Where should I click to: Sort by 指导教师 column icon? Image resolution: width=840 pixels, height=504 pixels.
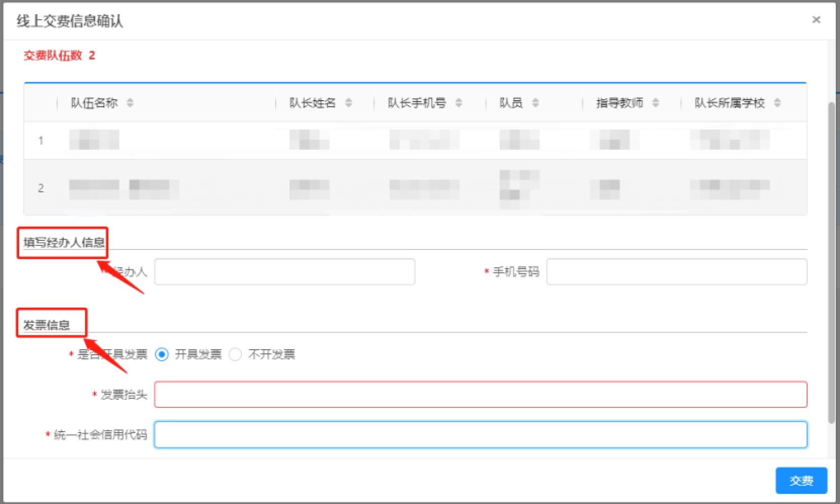pyautogui.click(x=655, y=103)
